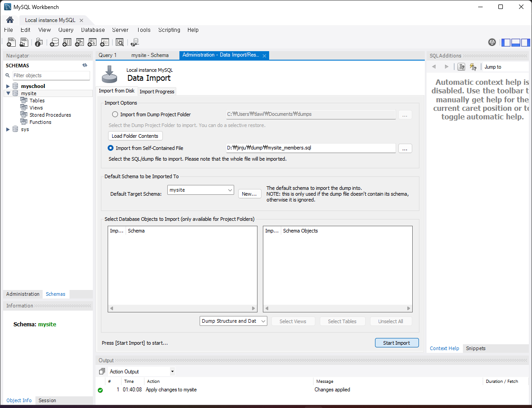Create a new table toolbar icon
This screenshot has height=408, width=532.
[67, 42]
